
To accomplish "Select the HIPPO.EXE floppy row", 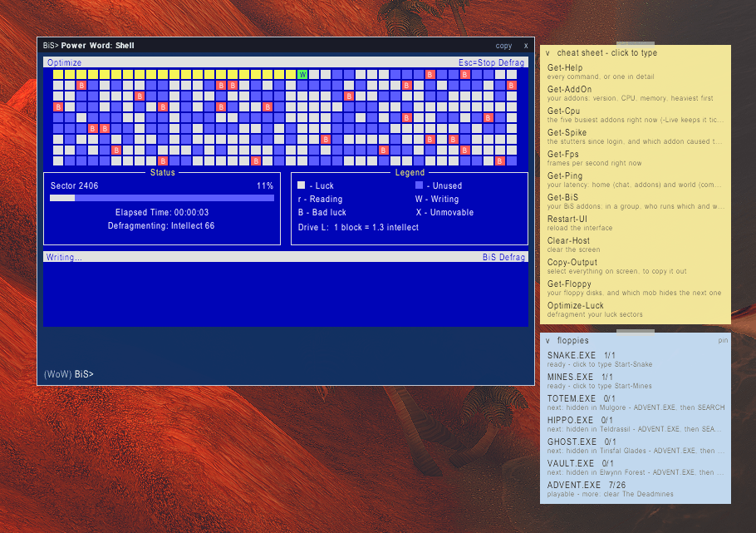I will point(636,424).
